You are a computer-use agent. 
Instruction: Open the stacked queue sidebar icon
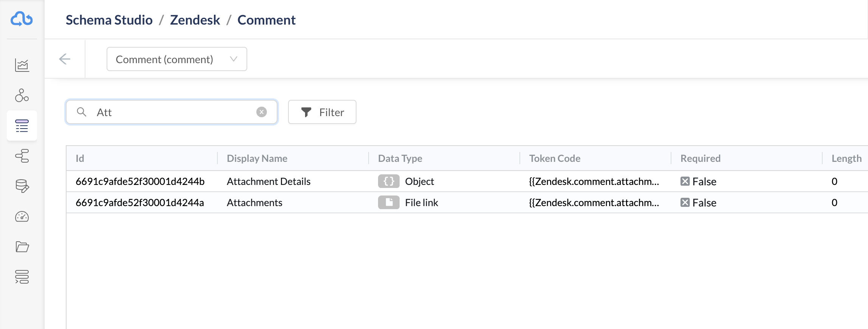tap(22, 277)
